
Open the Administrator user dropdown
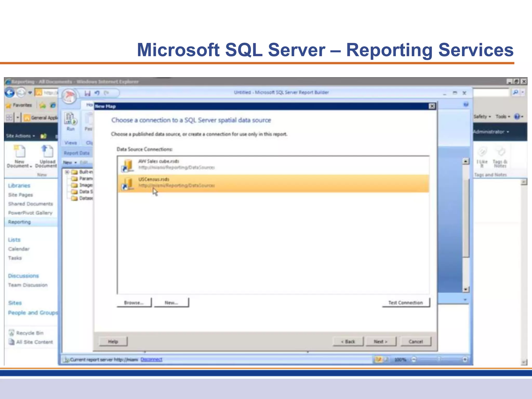click(491, 132)
